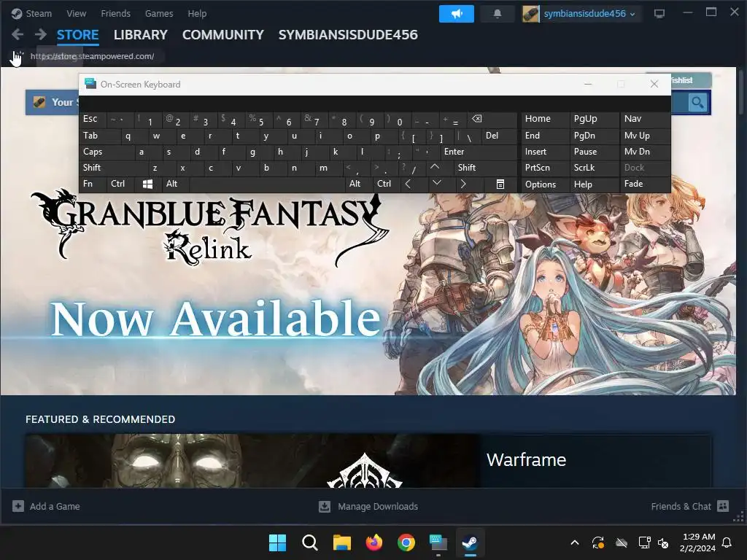
Task: Open the Warframe featured image
Action: [x=252, y=461]
